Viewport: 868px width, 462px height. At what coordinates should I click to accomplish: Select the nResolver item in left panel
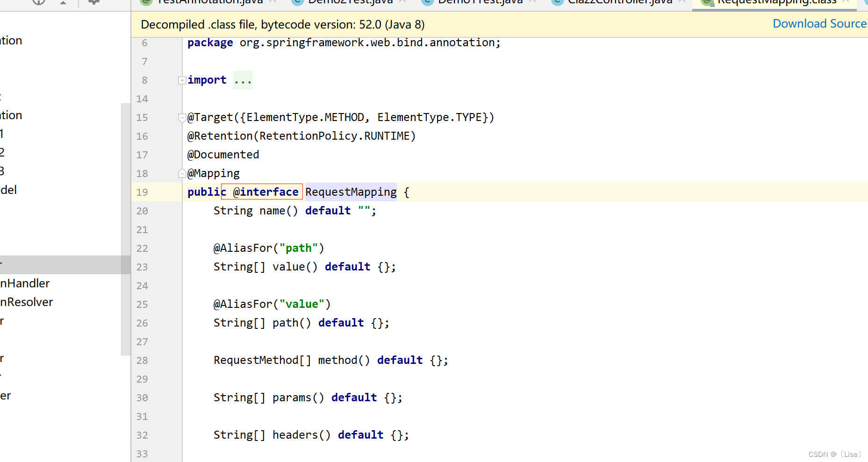pyautogui.click(x=27, y=302)
